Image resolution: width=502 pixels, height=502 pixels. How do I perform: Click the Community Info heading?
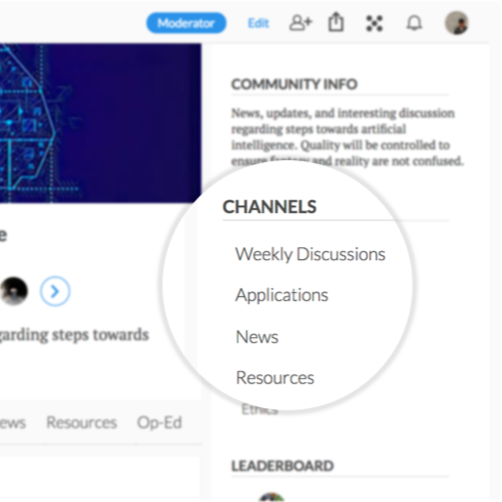coord(294,84)
